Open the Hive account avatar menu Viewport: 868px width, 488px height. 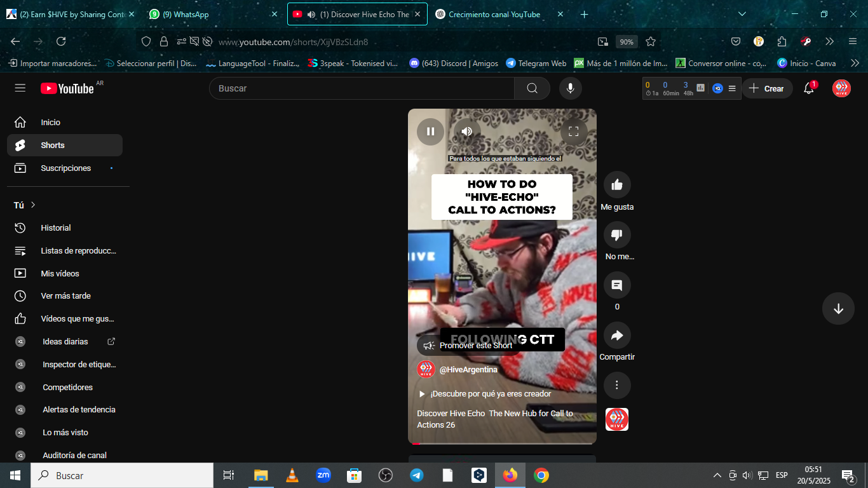842,88
